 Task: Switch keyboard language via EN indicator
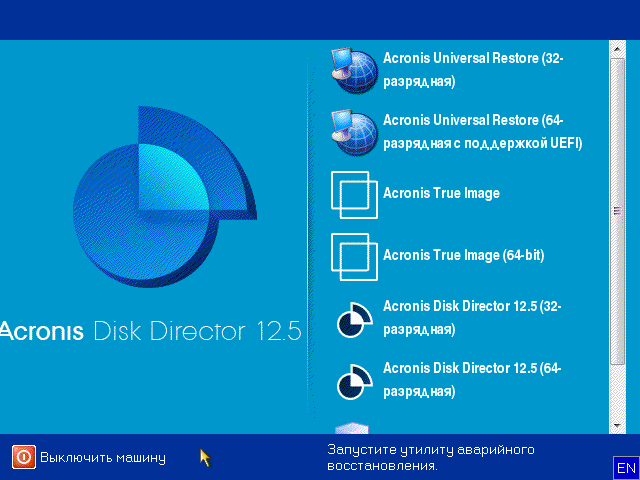[x=626, y=468]
